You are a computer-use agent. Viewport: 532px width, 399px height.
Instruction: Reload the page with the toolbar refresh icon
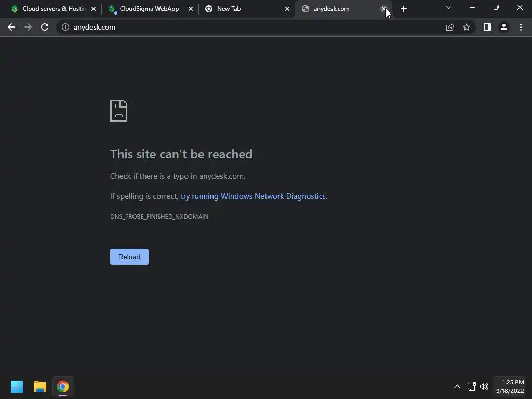pyautogui.click(x=45, y=27)
